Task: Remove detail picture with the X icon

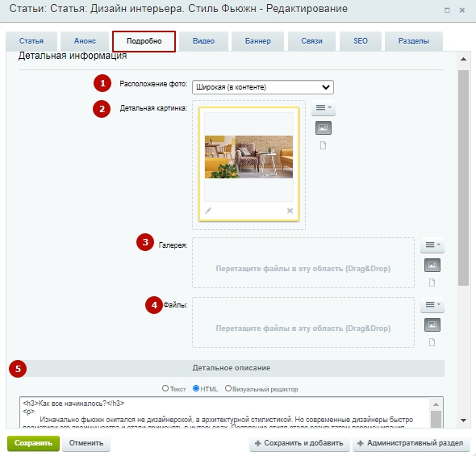Action: [x=290, y=211]
